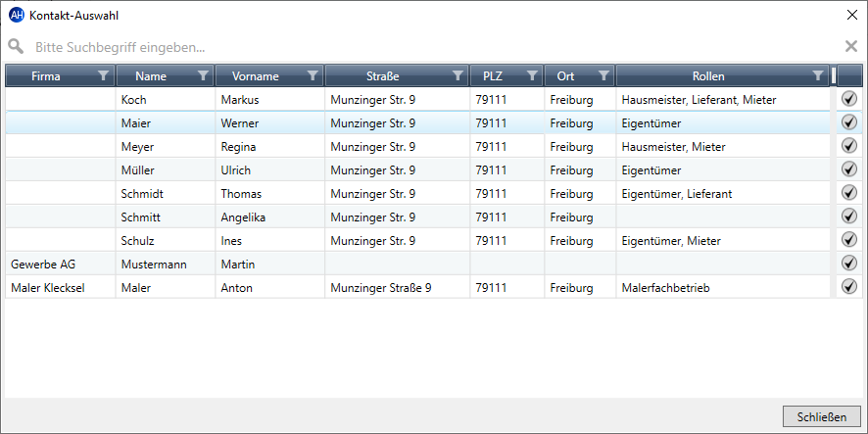Viewport: 868px width, 434px height.
Task: Select contact Koch using checkmark icon
Action: coord(848,99)
